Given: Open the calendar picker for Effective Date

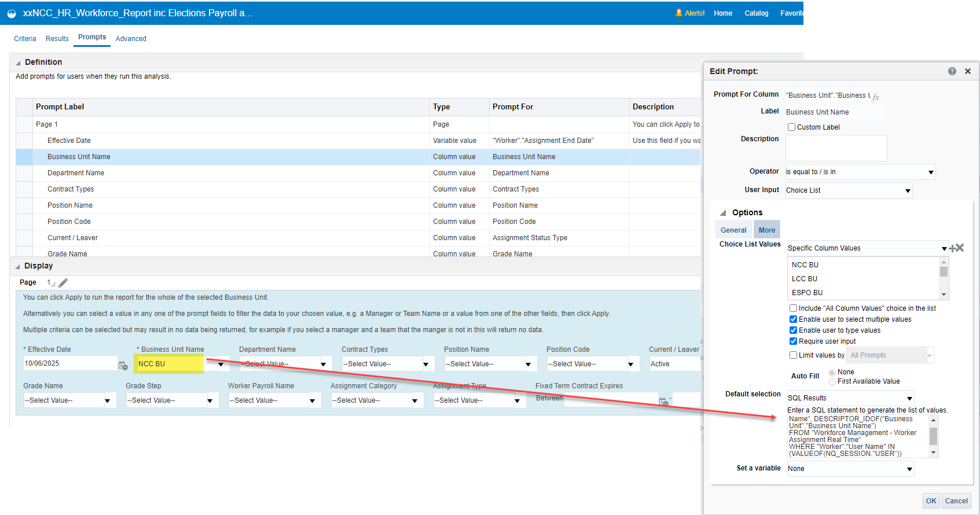Looking at the screenshot, I should (123, 365).
